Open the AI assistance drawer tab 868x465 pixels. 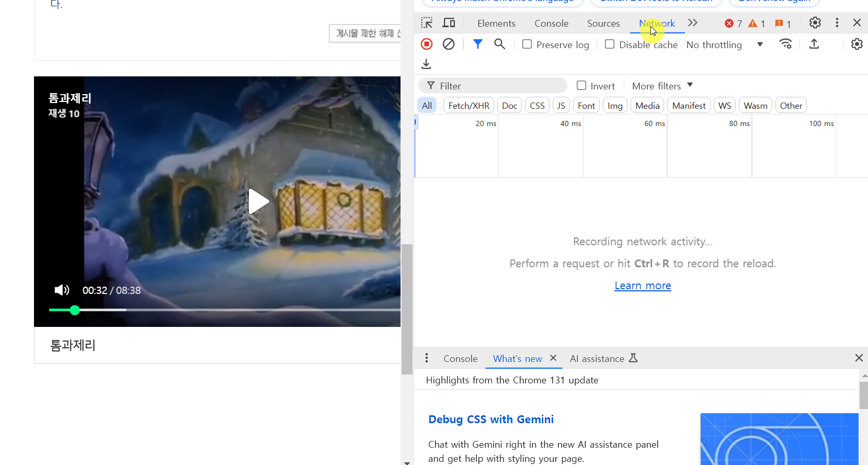pyautogui.click(x=604, y=359)
